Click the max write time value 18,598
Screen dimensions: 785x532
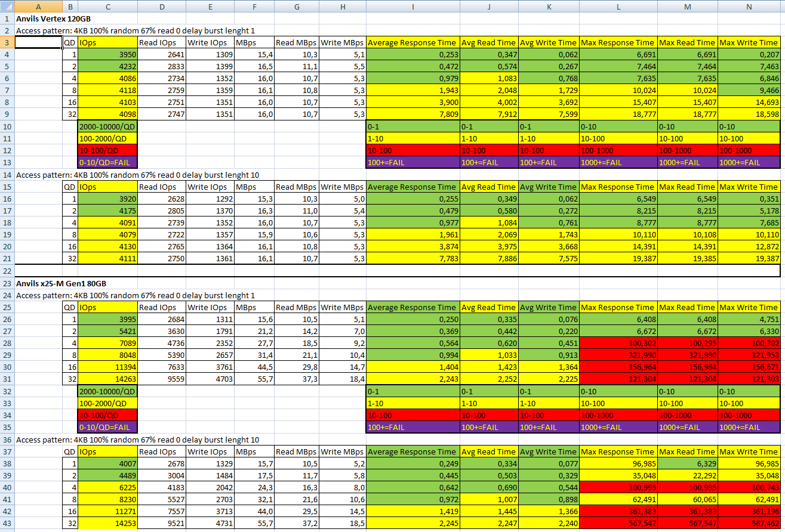(x=749, y=115)
